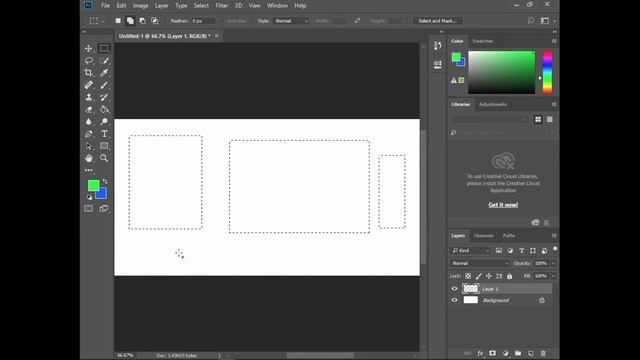Toggle the layer filter switch

[x=555, y=249]
